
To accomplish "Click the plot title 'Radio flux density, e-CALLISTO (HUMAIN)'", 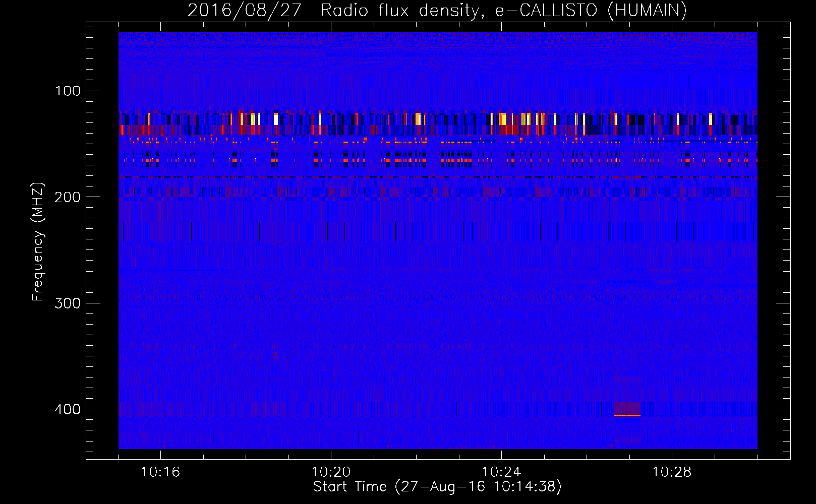I will (x=503, y=10).
